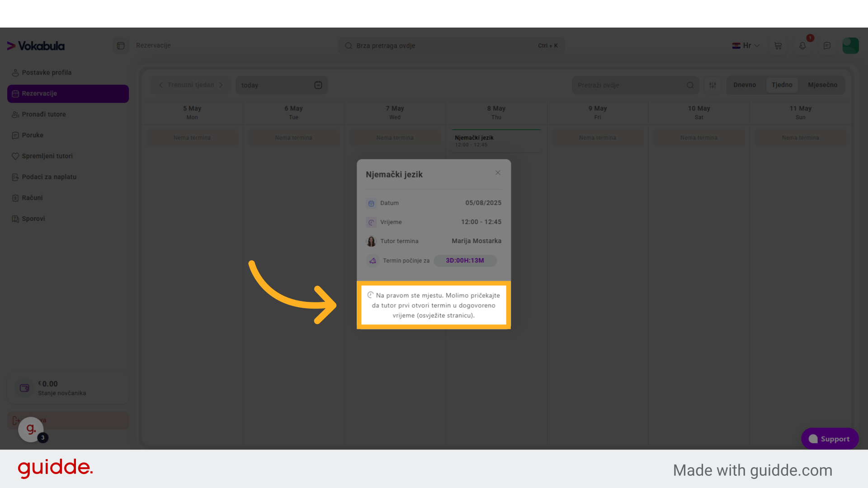Click the 11 May Sun column header
The width and height of the screenshot is (868, 488).
[x=800, y=113]
